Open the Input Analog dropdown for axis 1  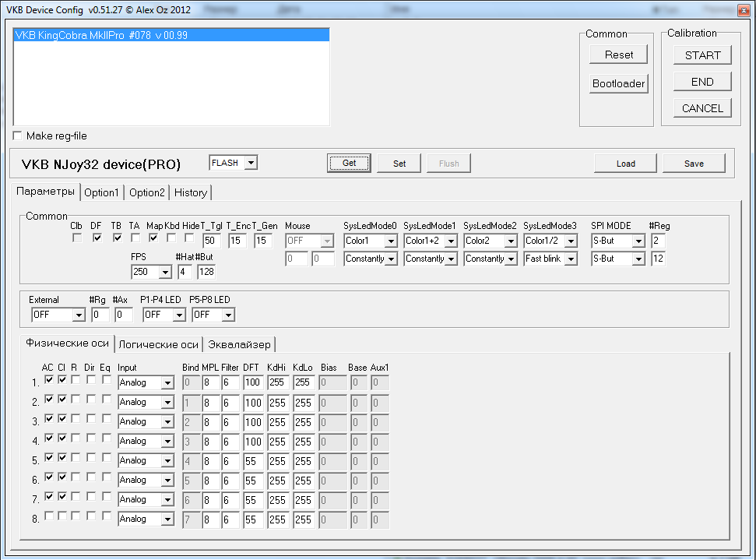click(167, 383)
